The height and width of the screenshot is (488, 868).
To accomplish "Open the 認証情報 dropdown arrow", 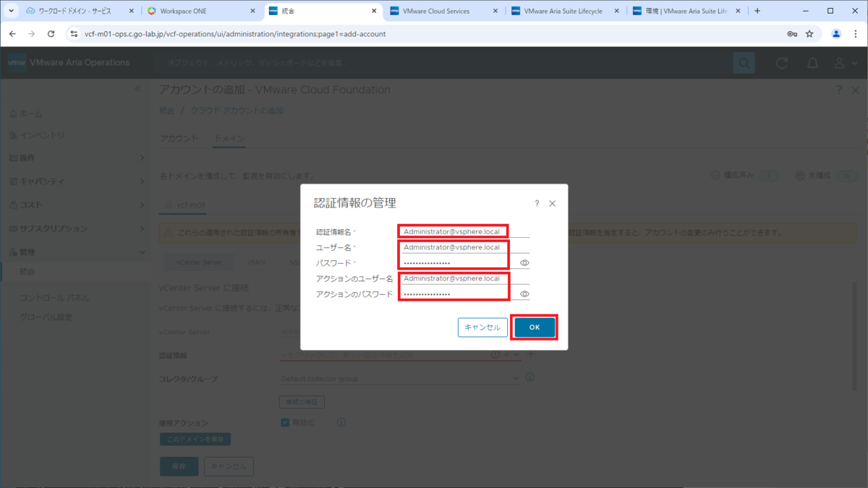I will coord(516,354).
